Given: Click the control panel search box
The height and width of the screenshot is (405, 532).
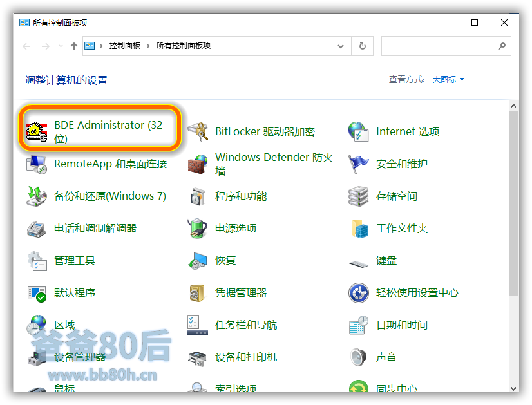Looking at the screenshot, I should 439,46.
